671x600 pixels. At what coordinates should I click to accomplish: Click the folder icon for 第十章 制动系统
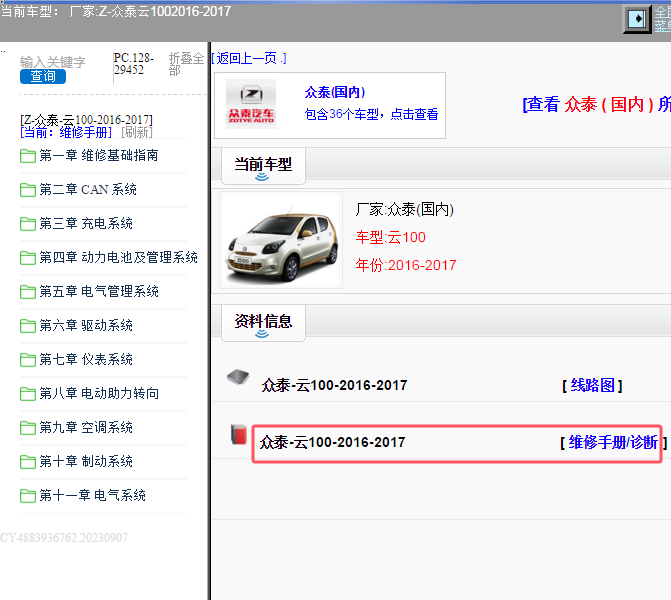coord(28,462)
